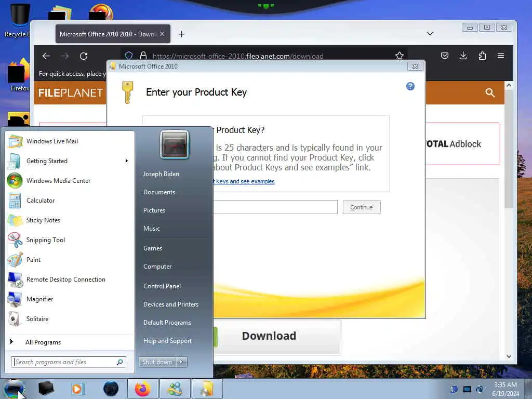
Task: Click the FilePlanet search magnifier icon
Action: 489,92
